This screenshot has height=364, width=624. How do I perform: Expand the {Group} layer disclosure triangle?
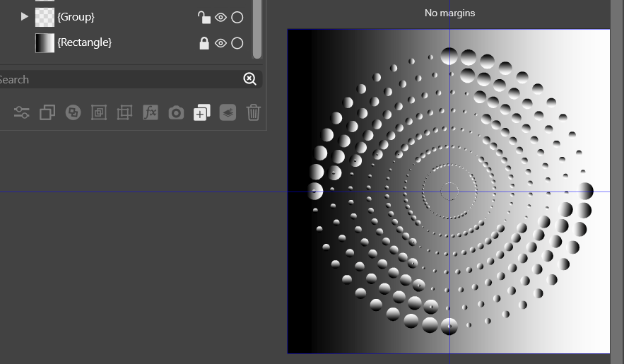point(25,16)
